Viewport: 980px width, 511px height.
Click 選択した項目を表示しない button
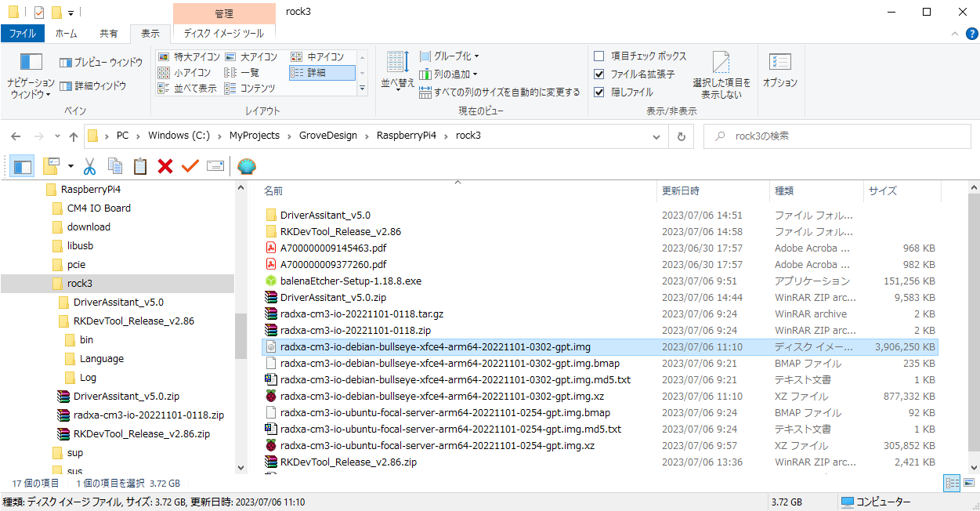click(x=721, y=74)
